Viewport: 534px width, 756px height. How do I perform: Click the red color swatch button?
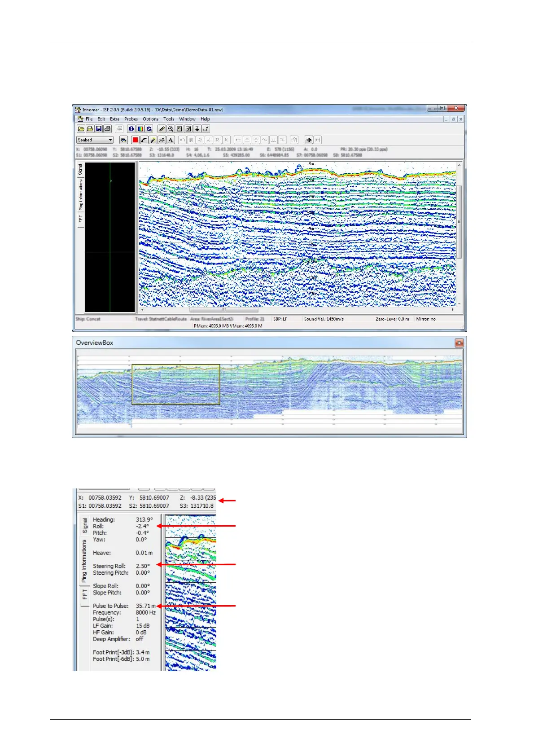(135, 140)
